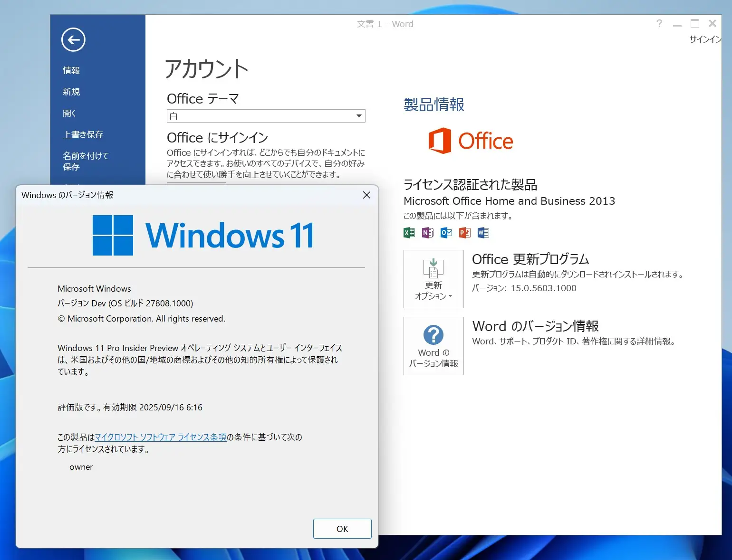This screenshot has width=732, height=560.
Task: Click the Outlook product icon
Action: tap(445, 233)
